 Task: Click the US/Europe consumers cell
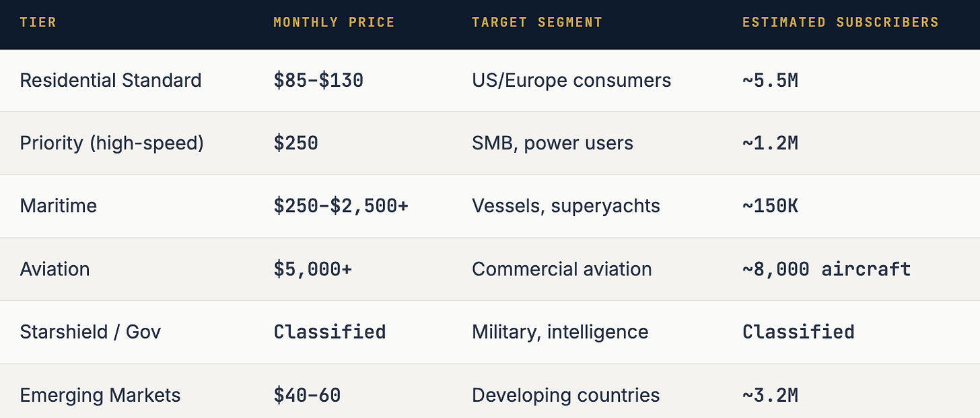(x=571, y=80)
